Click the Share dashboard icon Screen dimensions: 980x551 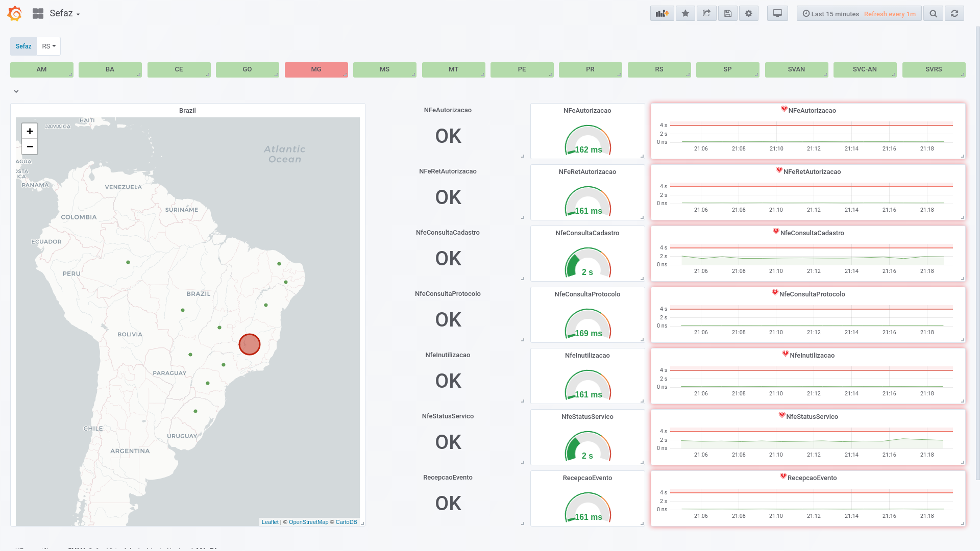click(706, 14)
